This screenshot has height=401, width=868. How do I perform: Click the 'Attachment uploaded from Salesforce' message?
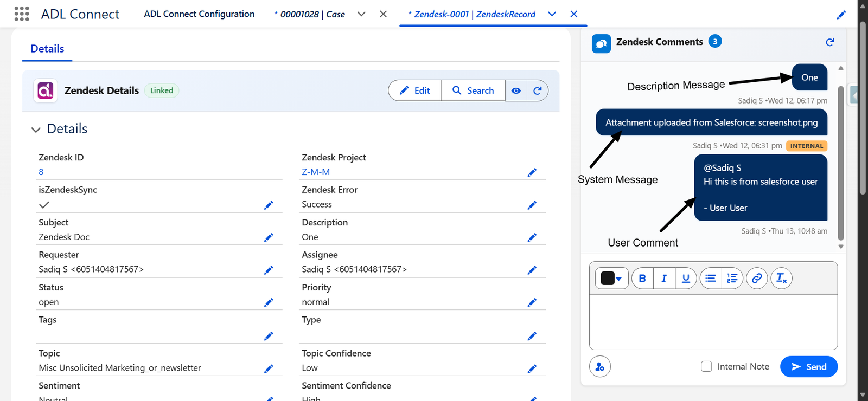(712, 122)
